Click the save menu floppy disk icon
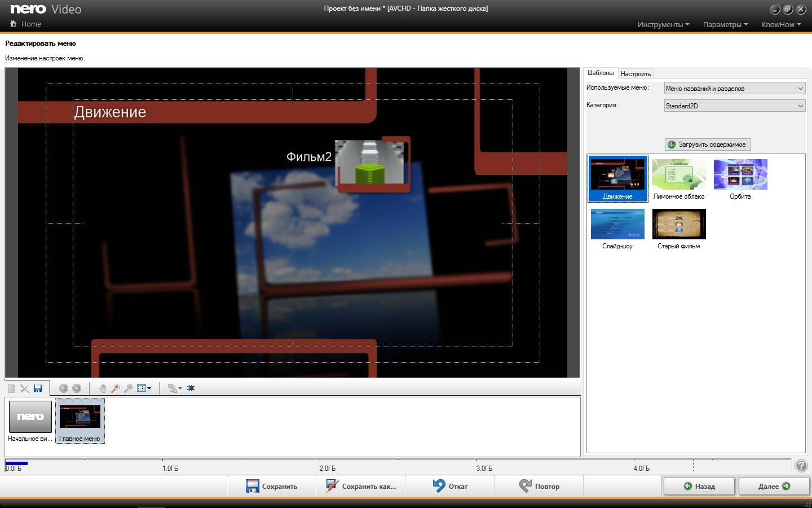Screen dimensions: 812x508 pyautogui.click(x=38, y=388)
